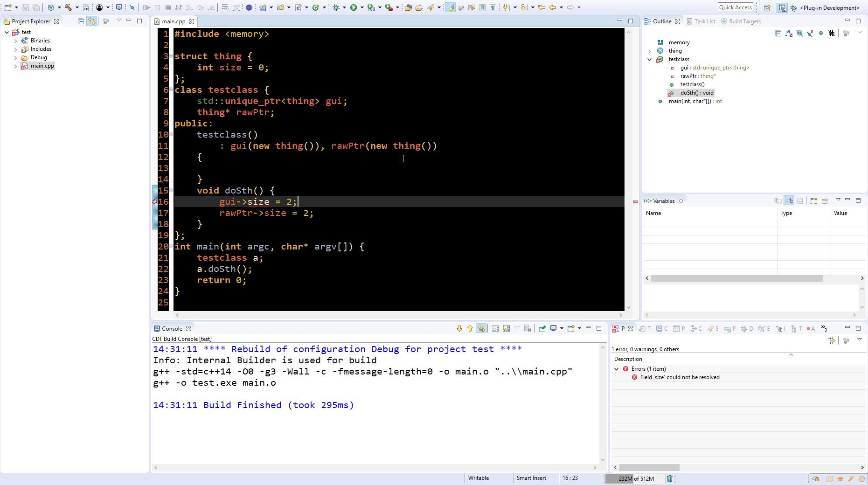Click Sort alphabetically icon in Outline
868x485 pixels.
[789, 33]
